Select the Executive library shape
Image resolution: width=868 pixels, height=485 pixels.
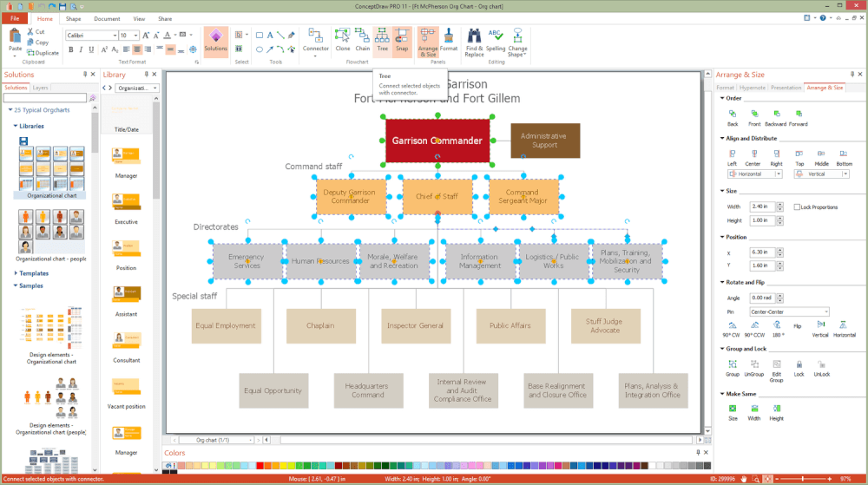(126, 208)
